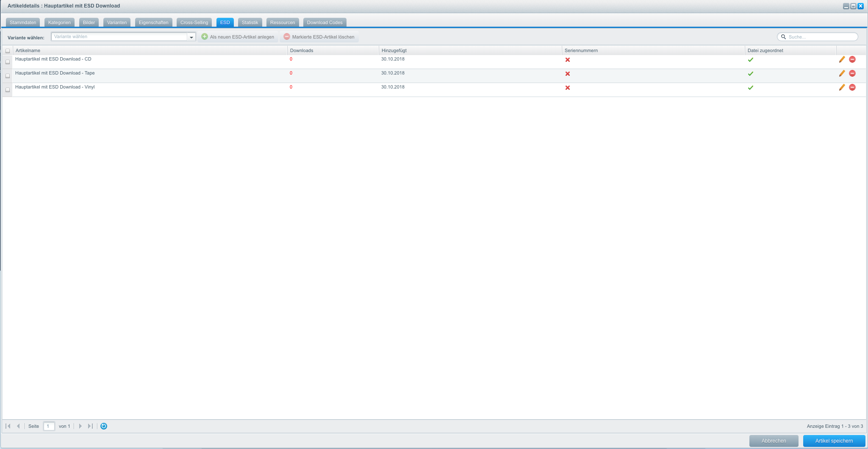Open the Stammdaten tab

[23, 22]
